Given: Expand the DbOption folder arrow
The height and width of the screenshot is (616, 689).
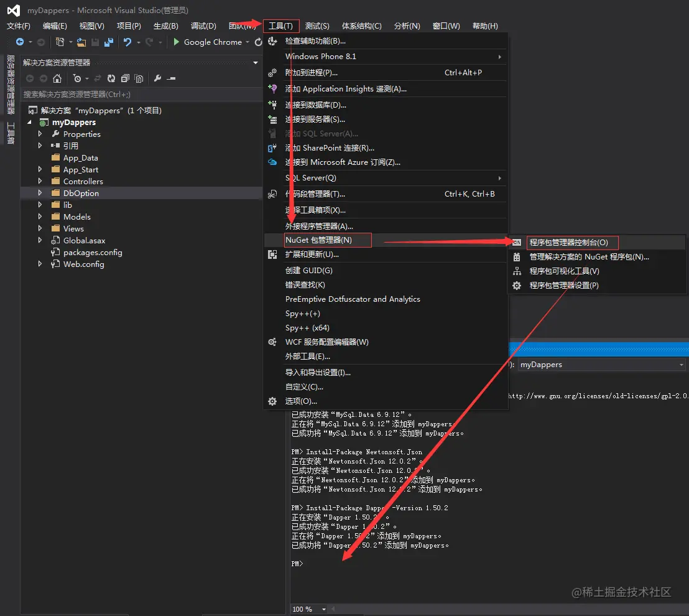Looking at the screenshot, I should tap(40, 193).
